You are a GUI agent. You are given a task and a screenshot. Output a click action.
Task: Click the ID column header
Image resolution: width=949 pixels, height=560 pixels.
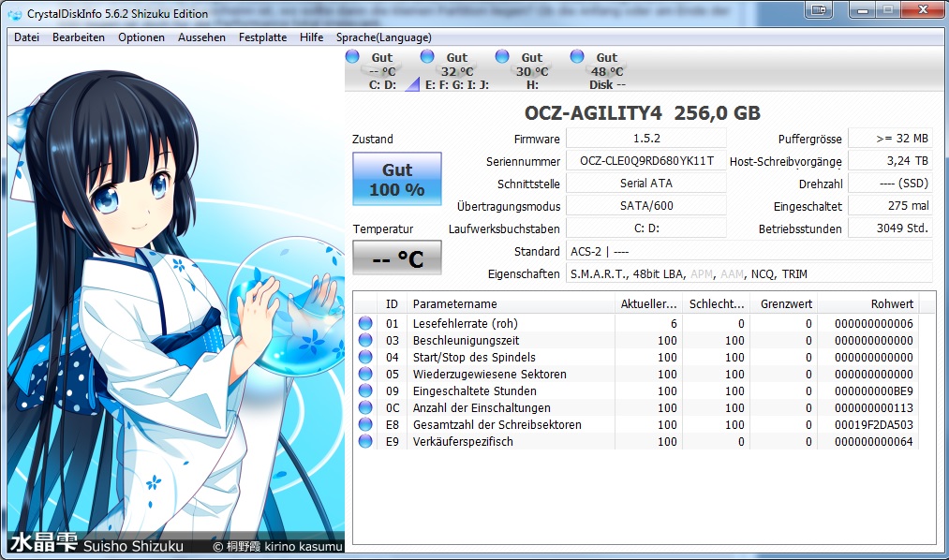click(x=392, y=303)
